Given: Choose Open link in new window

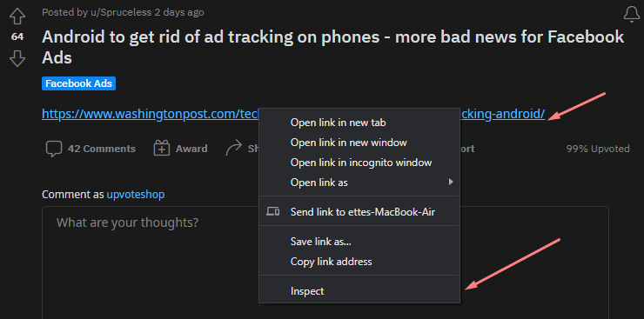Looking at the screenshot, I should tap(349, 143).
